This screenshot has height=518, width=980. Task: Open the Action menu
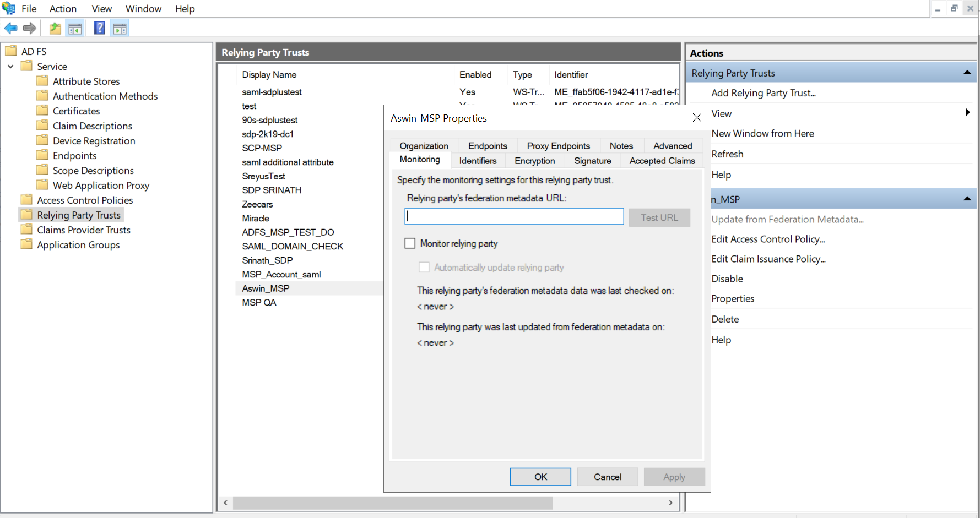tap(63, 9)
